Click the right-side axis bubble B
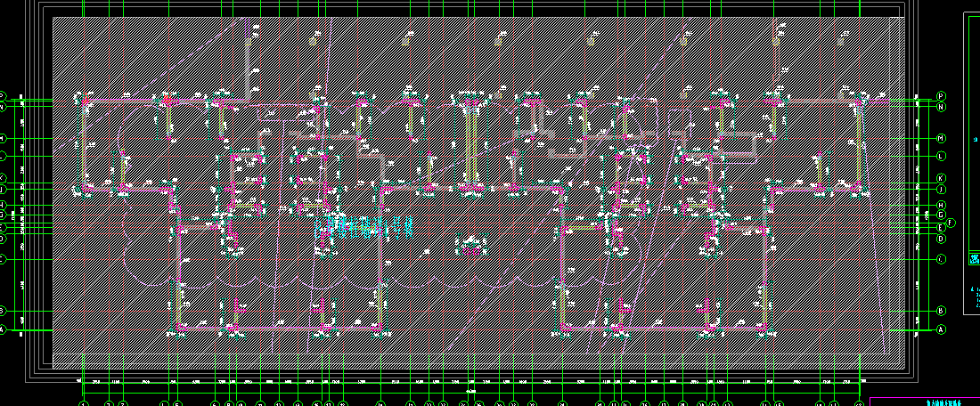 [x=942, y=311]
